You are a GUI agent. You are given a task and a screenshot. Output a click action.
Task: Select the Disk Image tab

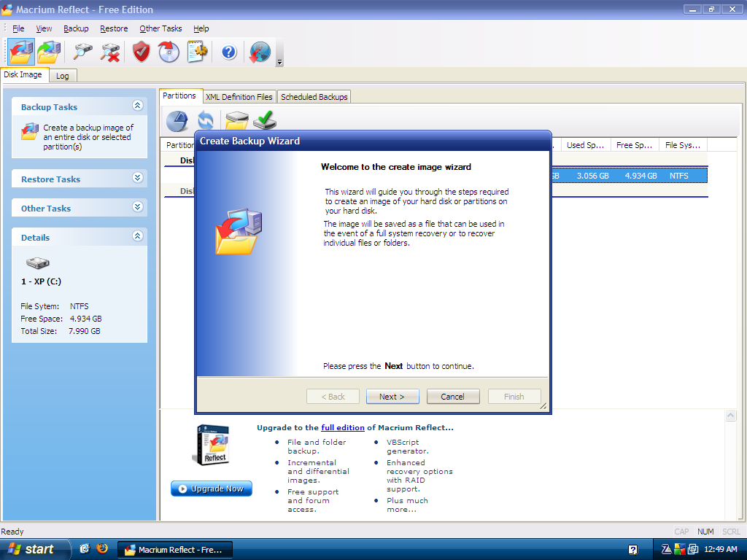pos(23,75)
